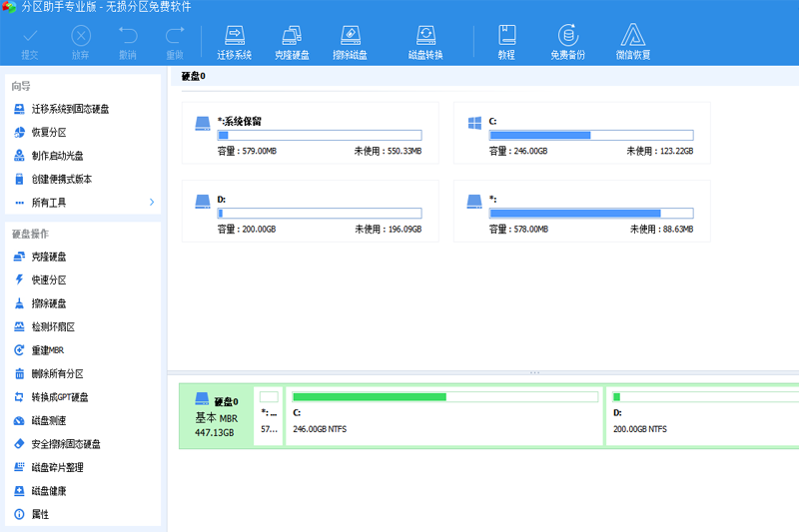Image resolution: width=799 pixels, height=532 pixels.
Task: Click the 447.13GB disk size text
Action: [x=215, y=433]
